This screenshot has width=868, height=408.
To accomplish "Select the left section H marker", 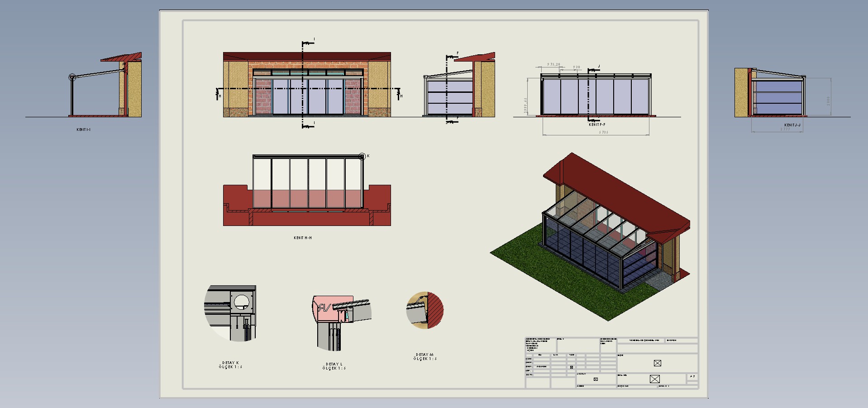I will click(218, 94).
